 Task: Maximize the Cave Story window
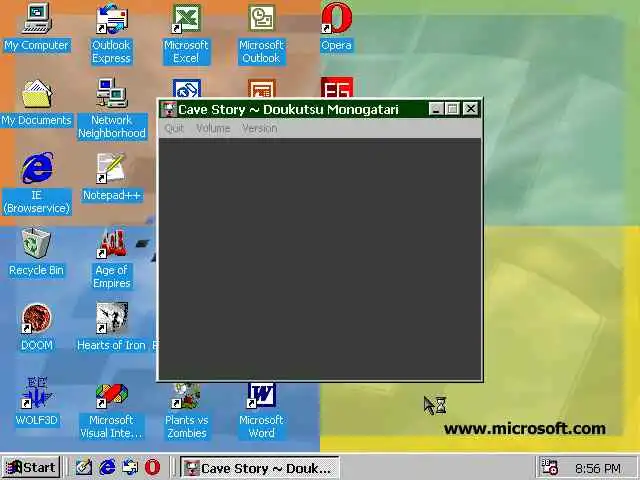click(x=452, y=109)
